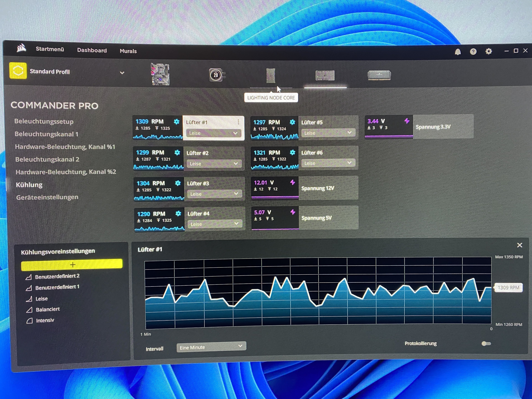Screen dimensions: 532x399
Task: Expand the Standard Profil chevron
Action: [122, 73]
